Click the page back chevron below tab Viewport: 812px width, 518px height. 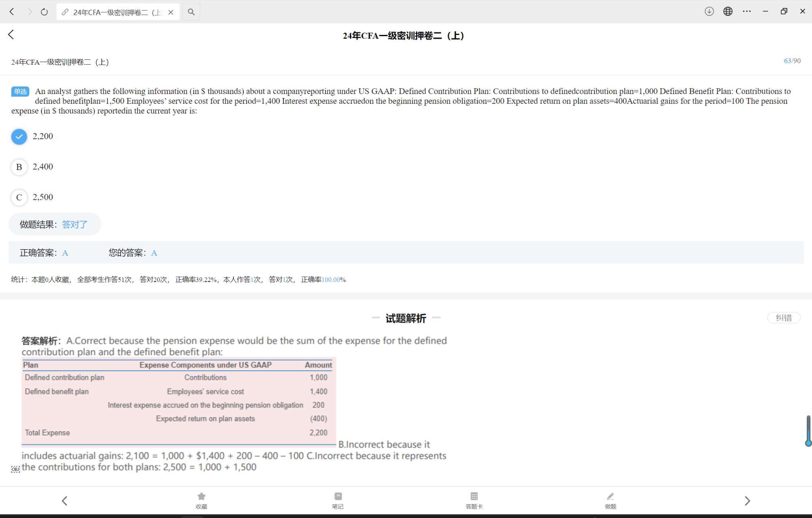pos(11,35)
